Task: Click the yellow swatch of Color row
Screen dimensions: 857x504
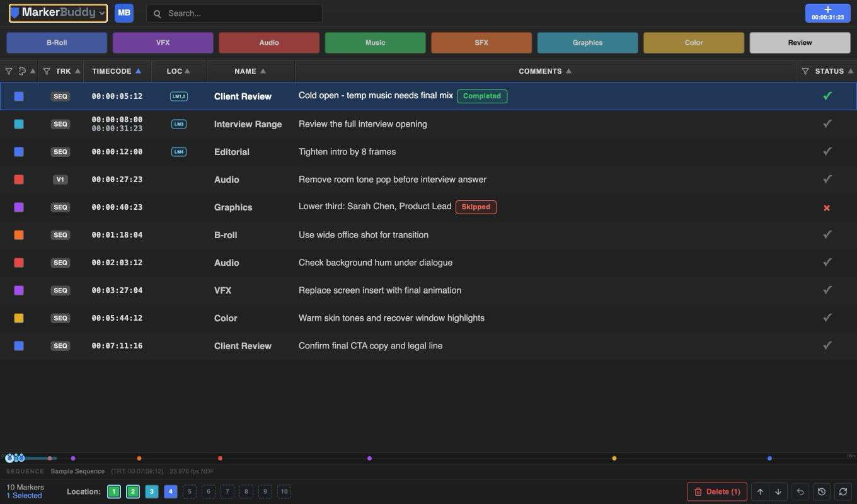Action: coord(19,318)
